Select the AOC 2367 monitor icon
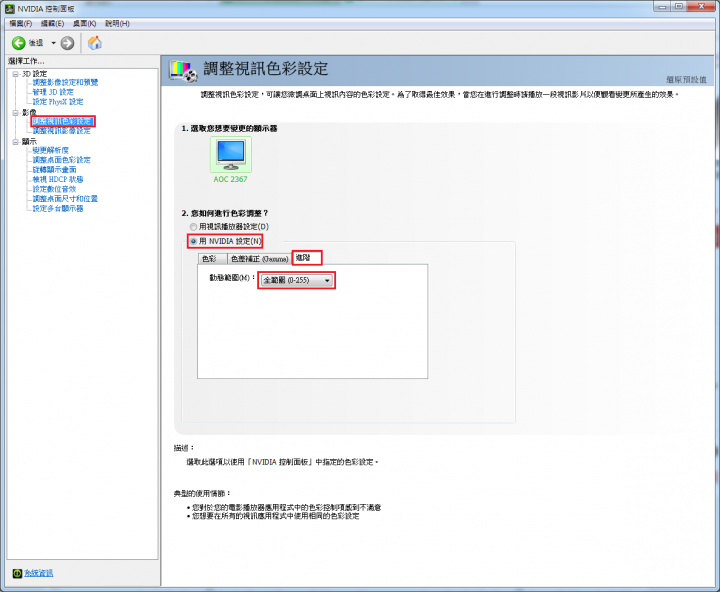 pos(231,155)
